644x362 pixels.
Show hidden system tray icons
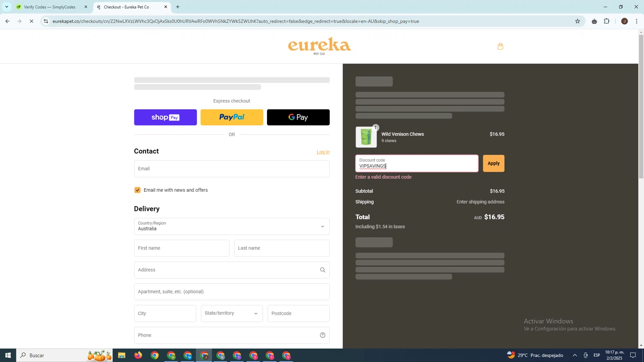[574, 355]
